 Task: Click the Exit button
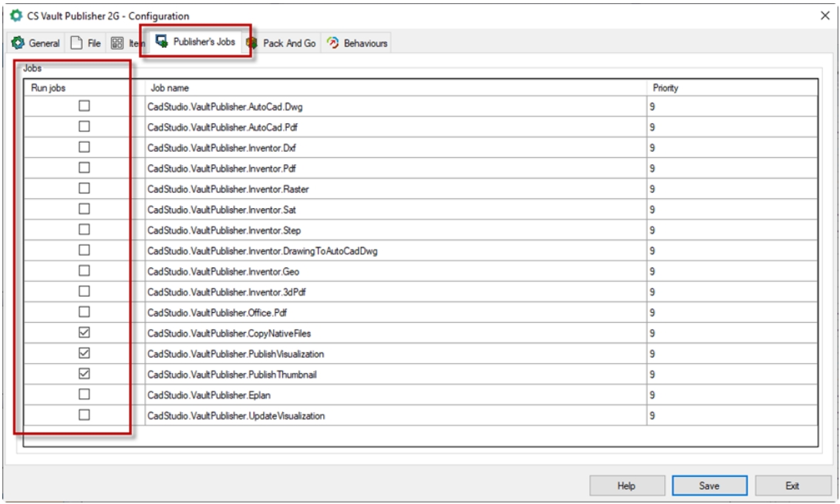click(x=792, y=486)
